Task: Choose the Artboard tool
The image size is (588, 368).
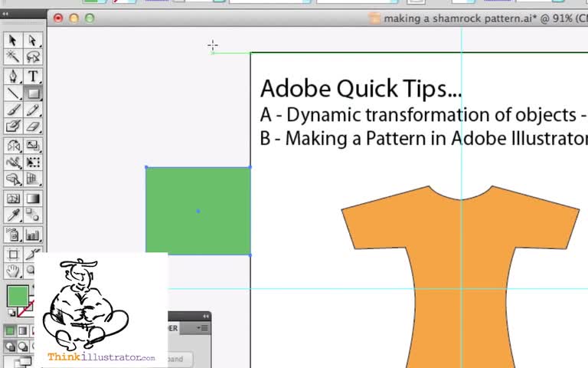Action: [13, 255]
